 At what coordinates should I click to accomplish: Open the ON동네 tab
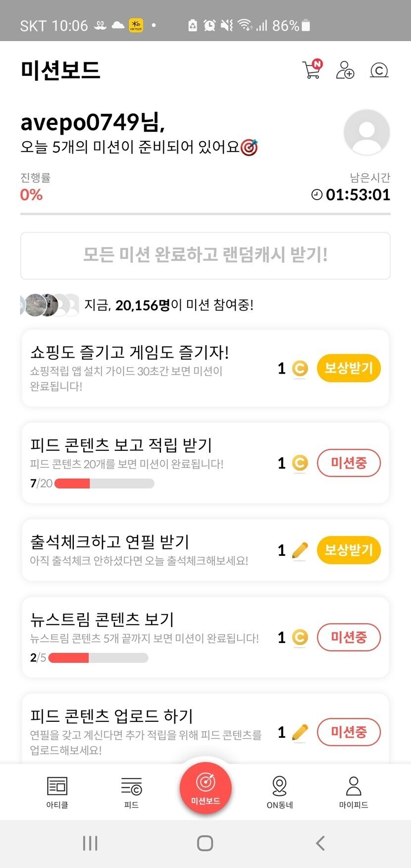(280, 791)
